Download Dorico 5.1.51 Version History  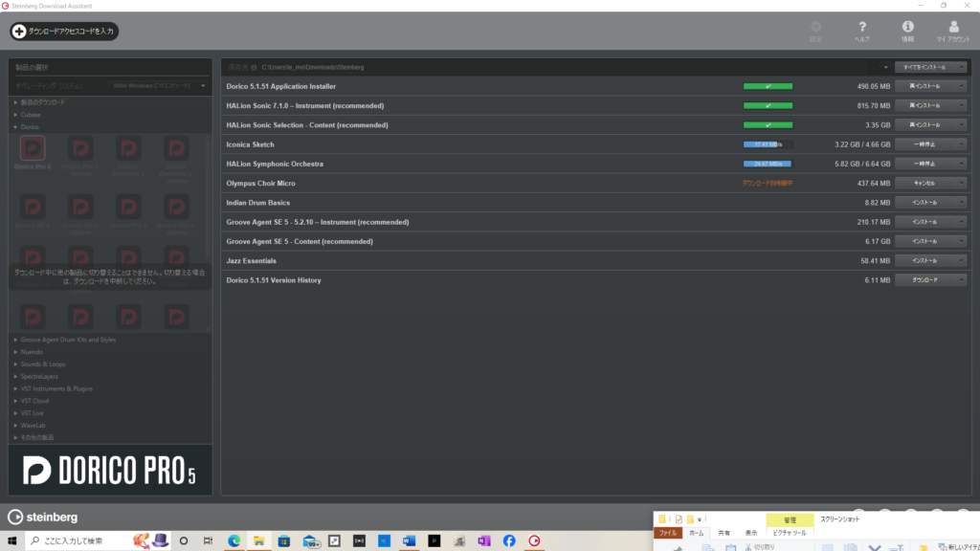(x=925, y=280)
